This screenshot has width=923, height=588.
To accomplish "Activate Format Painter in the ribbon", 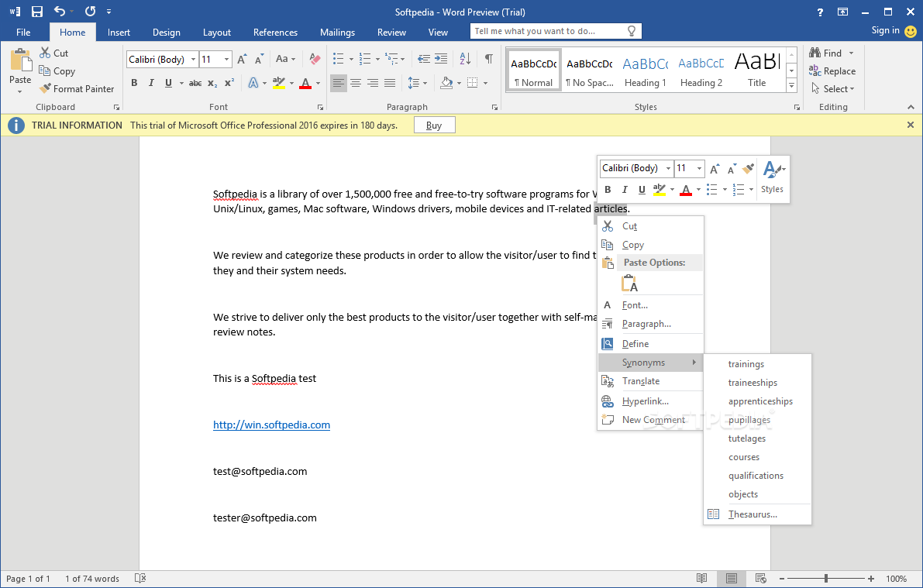I will [x=77, y=89].
